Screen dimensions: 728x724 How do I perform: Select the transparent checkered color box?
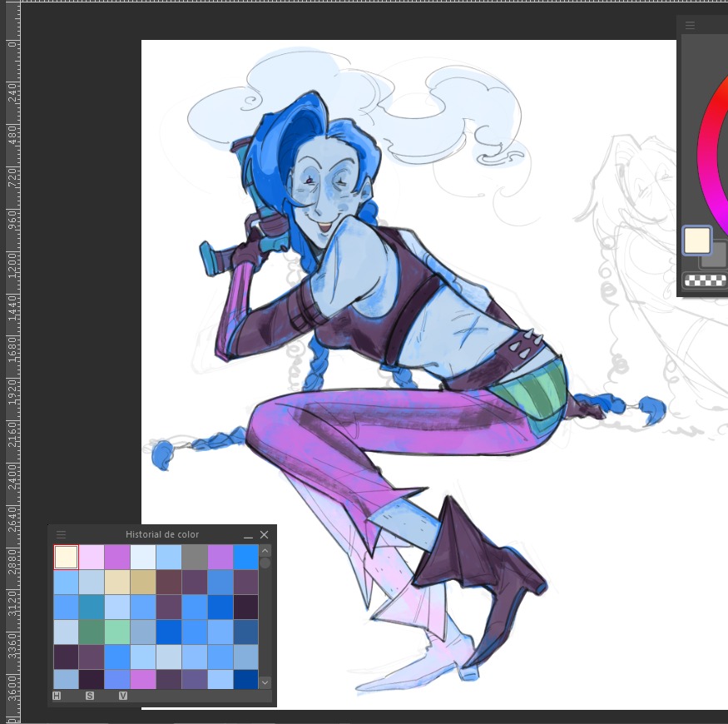pyautogui.click(x=706, y=280)
